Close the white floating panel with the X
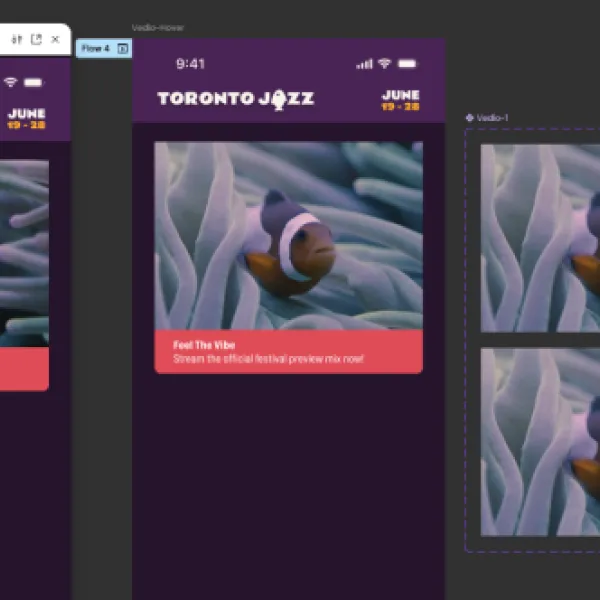600x600 pixels. 55,39
